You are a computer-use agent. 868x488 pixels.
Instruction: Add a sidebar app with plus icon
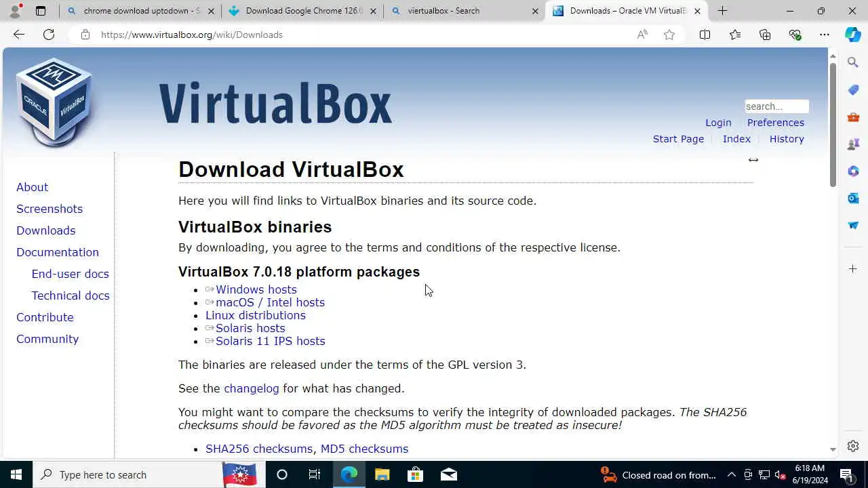[853, 269]
